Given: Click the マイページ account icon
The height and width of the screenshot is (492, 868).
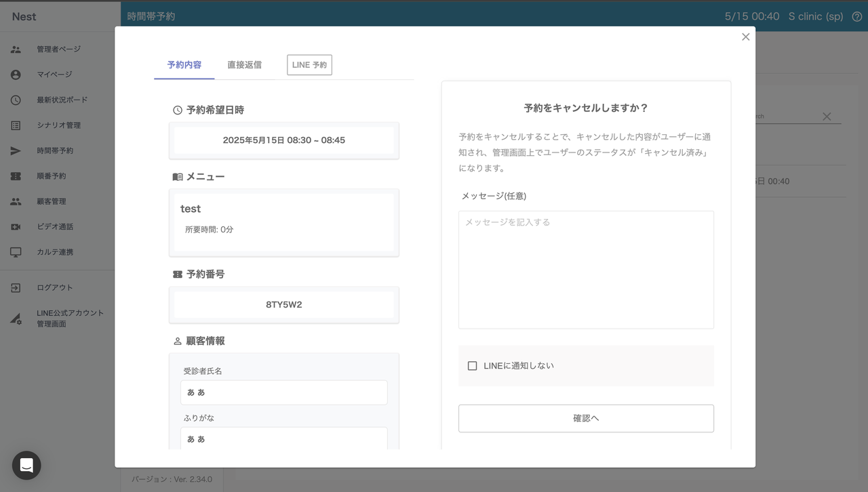Looking at the screenshot, I should tap(16, 75).
